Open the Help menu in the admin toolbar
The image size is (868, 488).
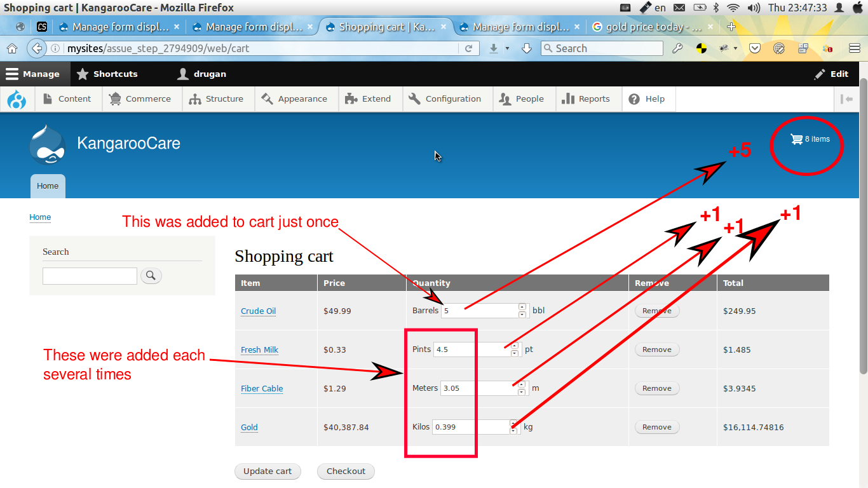[648, 98]
